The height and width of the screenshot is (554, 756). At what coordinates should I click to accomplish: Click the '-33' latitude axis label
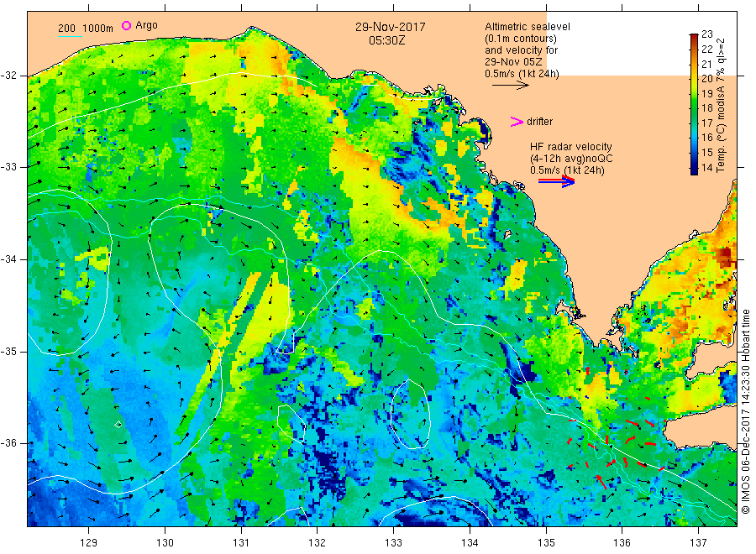coord(8,167)
